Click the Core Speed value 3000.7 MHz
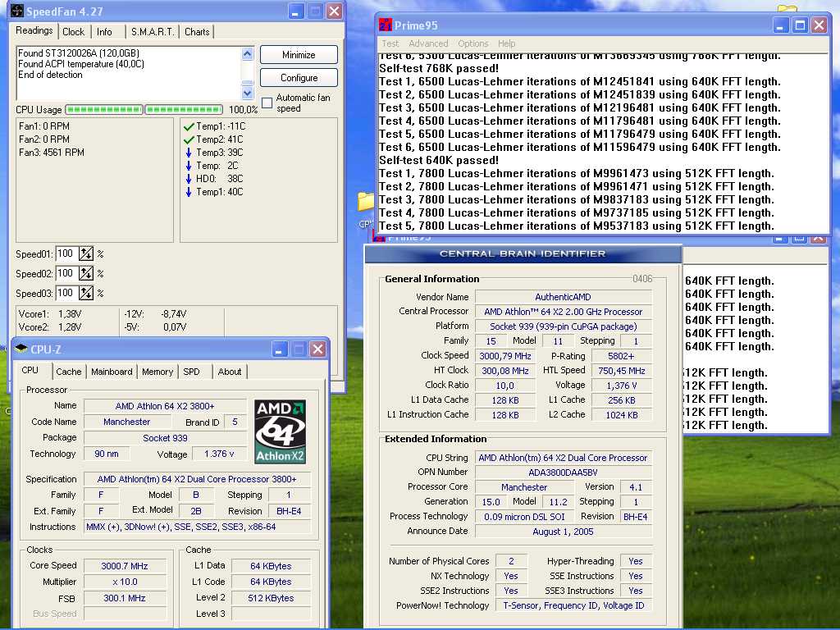 pos(125,566)
